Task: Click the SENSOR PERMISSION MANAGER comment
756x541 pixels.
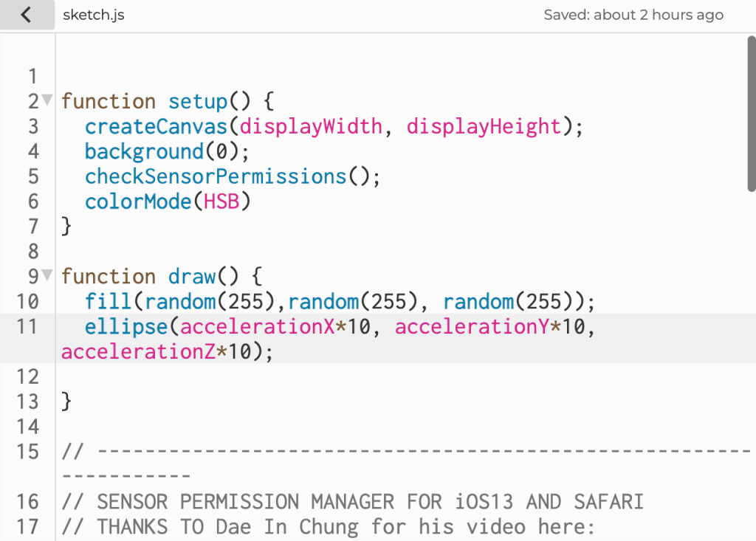Action: (x=353, y=502)
